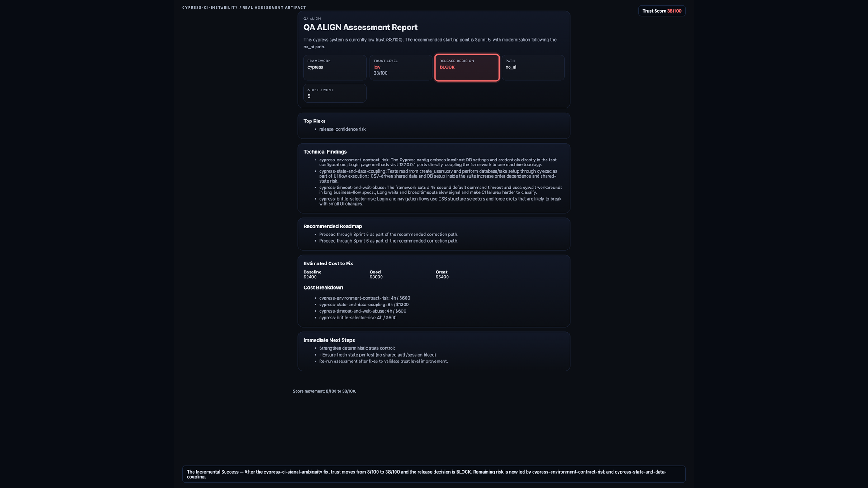Click 'Ensure fresh state per test' step

(x=377, y=355)
